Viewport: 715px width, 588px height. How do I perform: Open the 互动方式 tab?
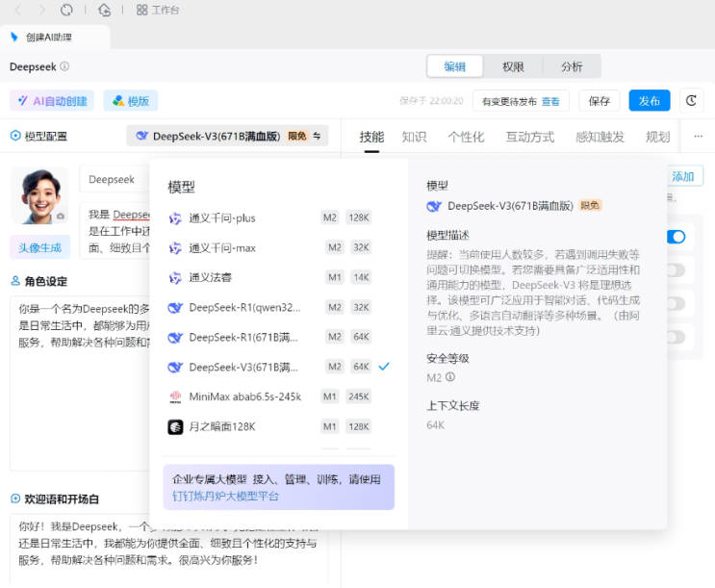pyautogui.click(x=529, y=137)
